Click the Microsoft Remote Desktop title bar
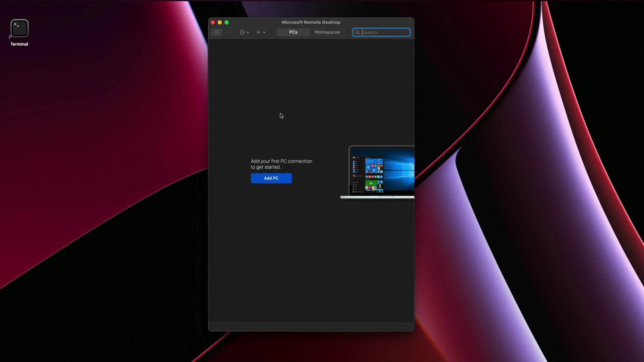644x362 pixels. click(x=311, y=22)
